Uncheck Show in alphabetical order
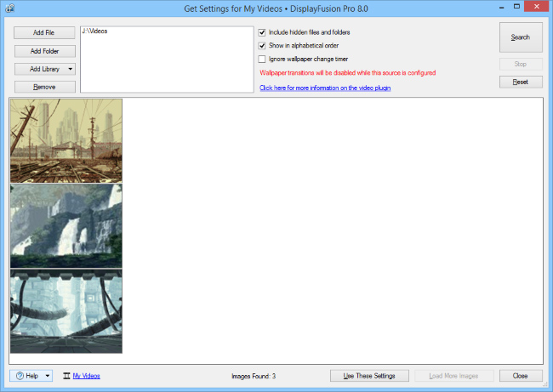 pyautogui.click(x=262, y=45)
